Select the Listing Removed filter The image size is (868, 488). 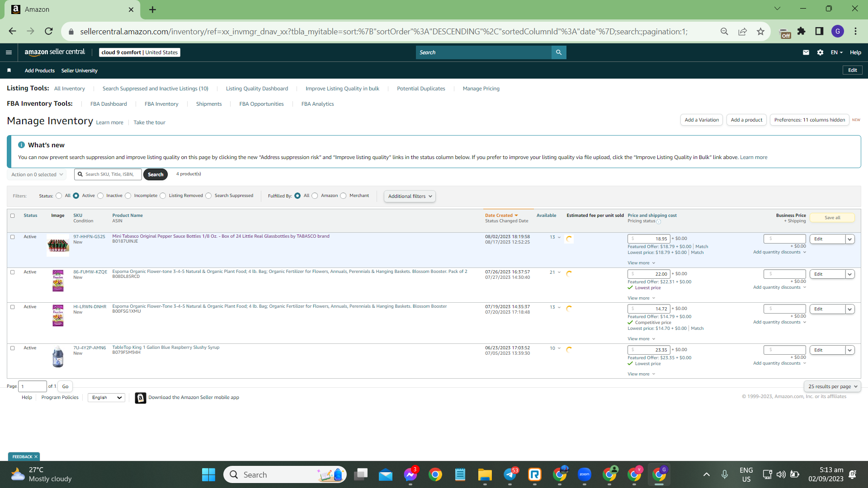click(x=163, y=196)
